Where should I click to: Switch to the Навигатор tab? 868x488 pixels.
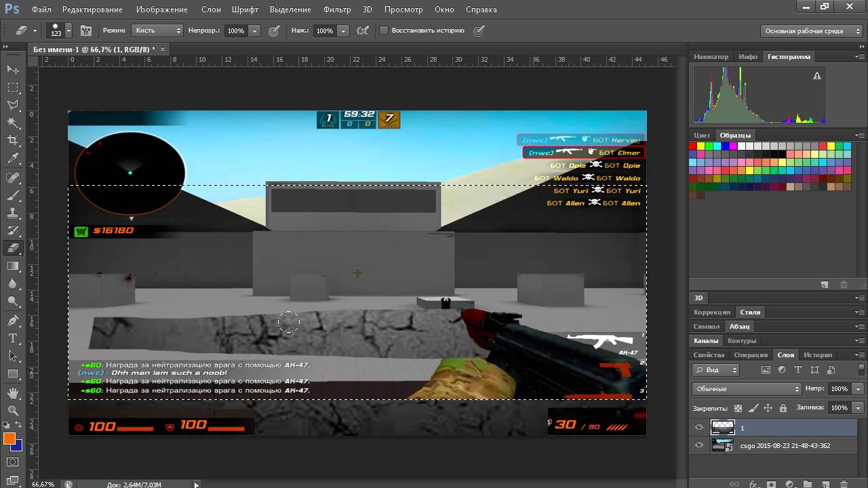coord(711,57)
